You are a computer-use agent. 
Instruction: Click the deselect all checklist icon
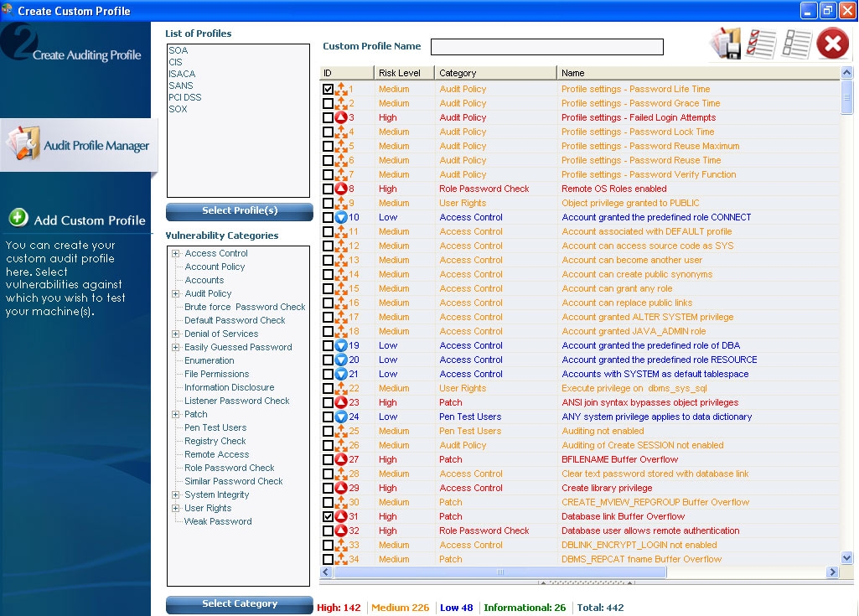pyautogui.click(x=796, y=43)
